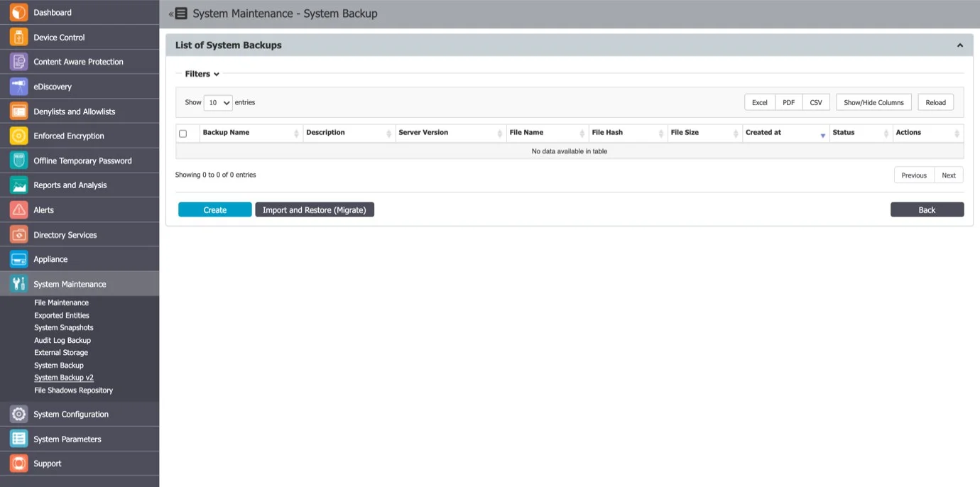This screenshot has width=980, height=487.
Task: Click the Support lifebuoy icon
Action: [x=19, y=464]
